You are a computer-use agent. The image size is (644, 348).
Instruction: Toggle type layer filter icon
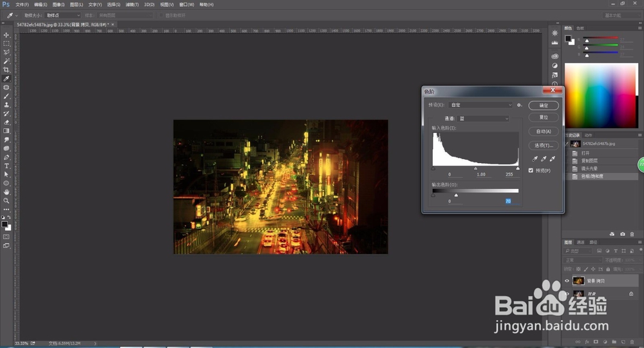click(616, 251)
